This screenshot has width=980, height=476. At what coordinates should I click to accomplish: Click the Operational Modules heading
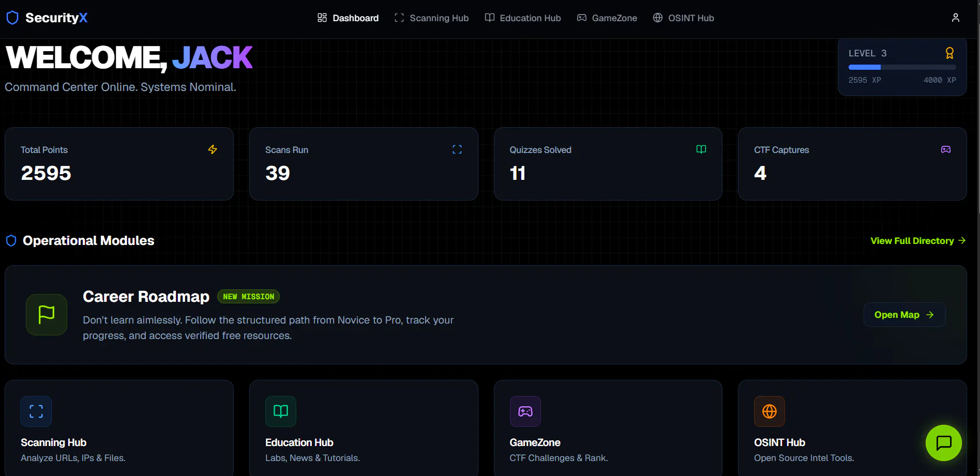coord(88,241)
